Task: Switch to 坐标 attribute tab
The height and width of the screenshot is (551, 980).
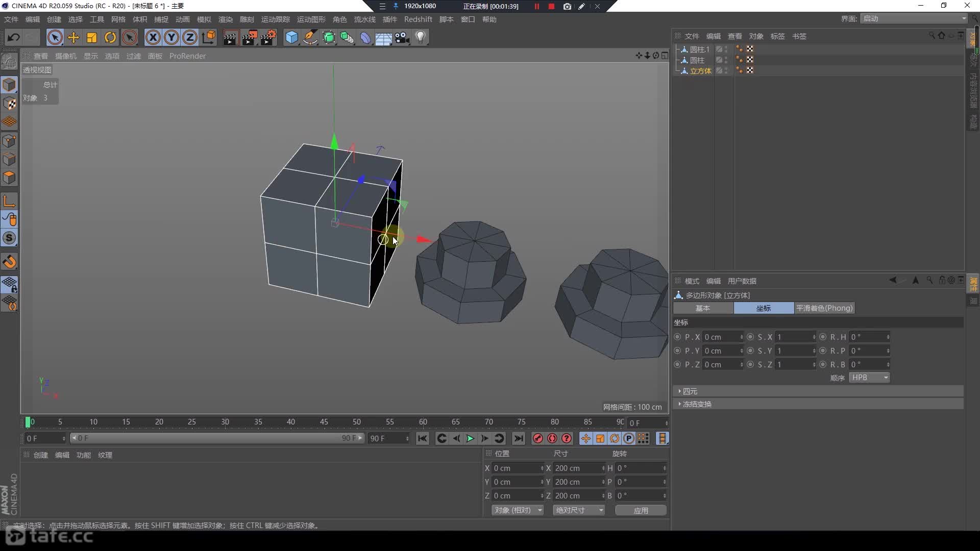Action: (764, 308)
